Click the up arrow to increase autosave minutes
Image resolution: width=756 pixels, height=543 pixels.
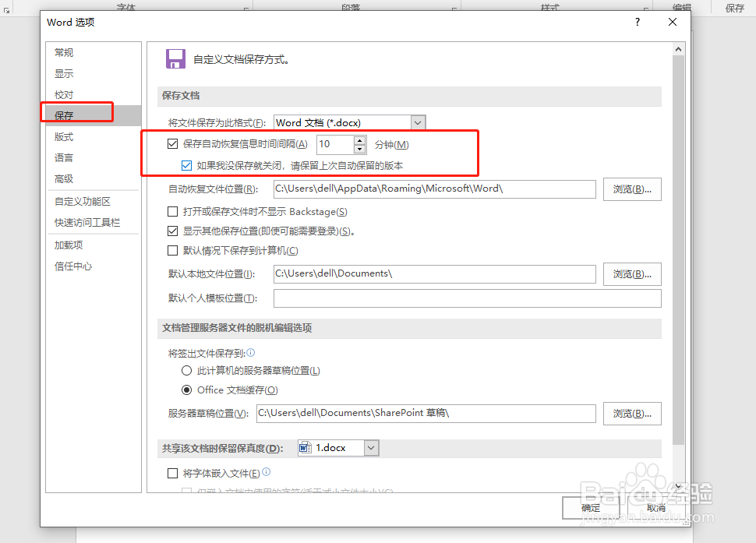click(358, 140)
